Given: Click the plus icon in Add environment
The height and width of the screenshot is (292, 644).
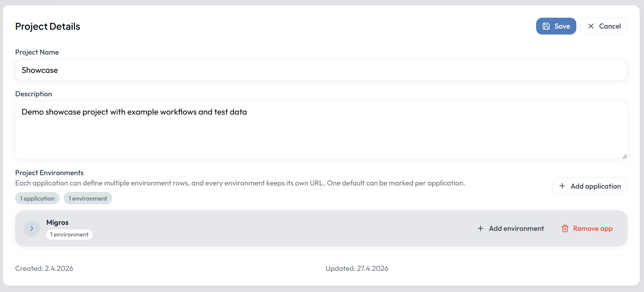Looking at the screenshot, I should pyautogui.click(x=480, y=229).
